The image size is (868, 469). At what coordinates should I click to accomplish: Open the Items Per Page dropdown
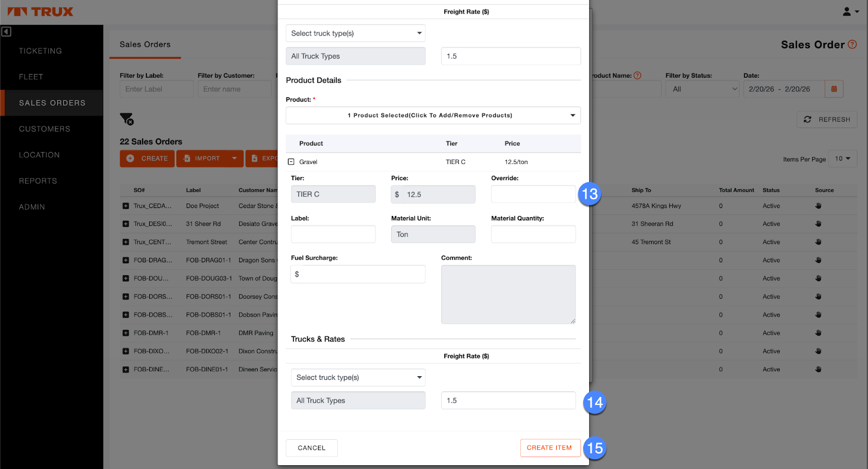pyautogui.click(x=843, y=159)
